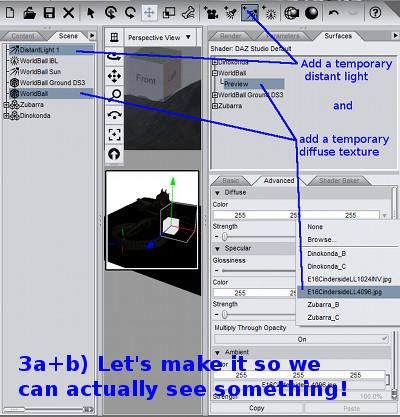Save the scene with the floppy disk icon

49,13
